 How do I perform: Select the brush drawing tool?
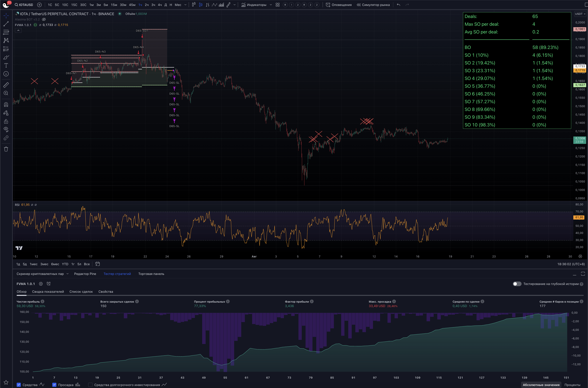click(x=6, y=57)
